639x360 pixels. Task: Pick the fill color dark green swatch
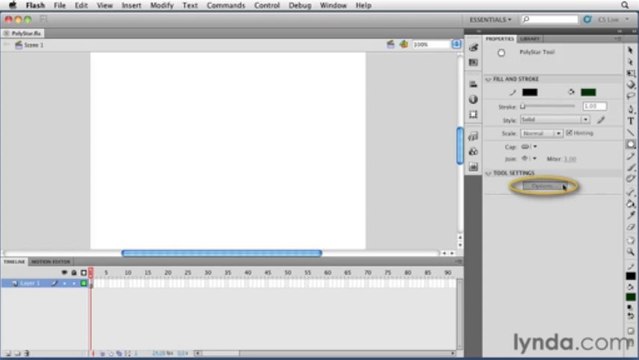588,93
